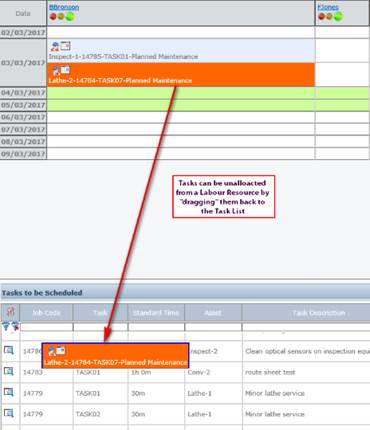Screen dimensions: 370x430
Task: Open details for job 14783 row
Action: [x=9, y=371]
